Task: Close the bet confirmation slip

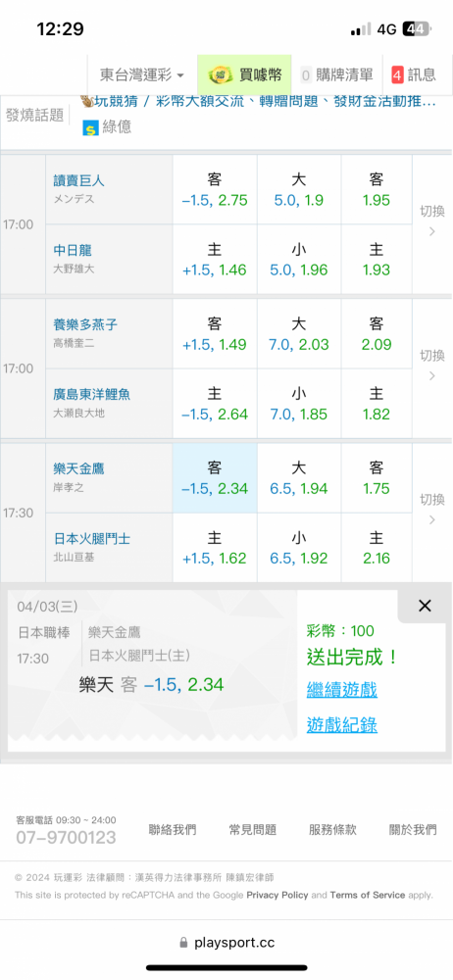Action: tap(425, 605)
